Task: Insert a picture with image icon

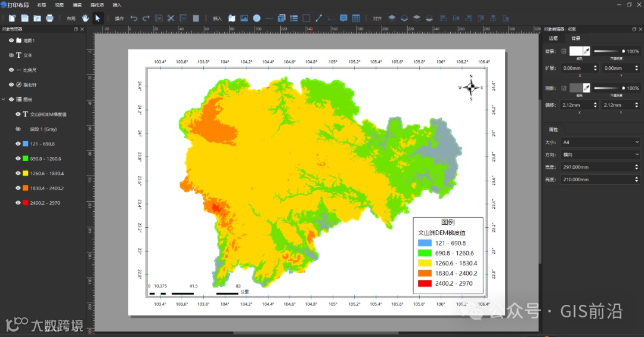Action: [244, 18]
